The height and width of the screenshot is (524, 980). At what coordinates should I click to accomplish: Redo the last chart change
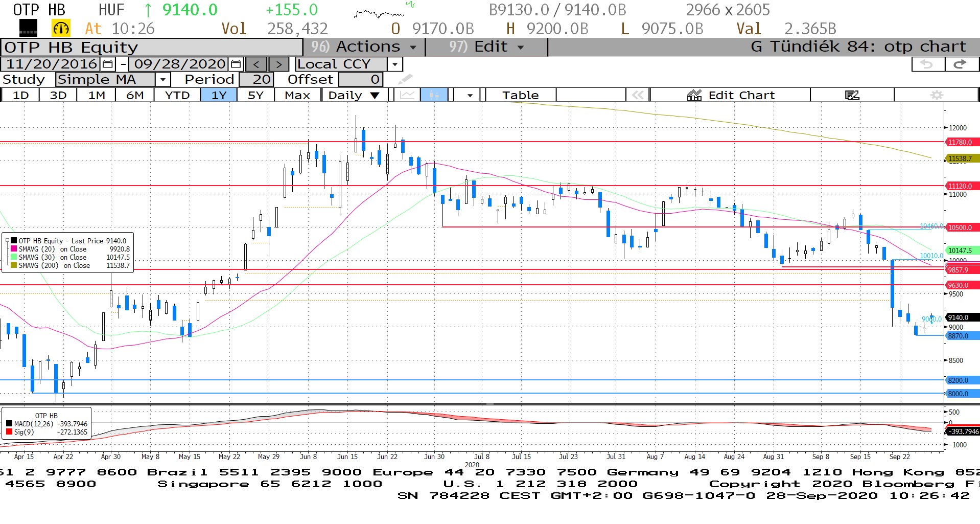click(961, 64)
